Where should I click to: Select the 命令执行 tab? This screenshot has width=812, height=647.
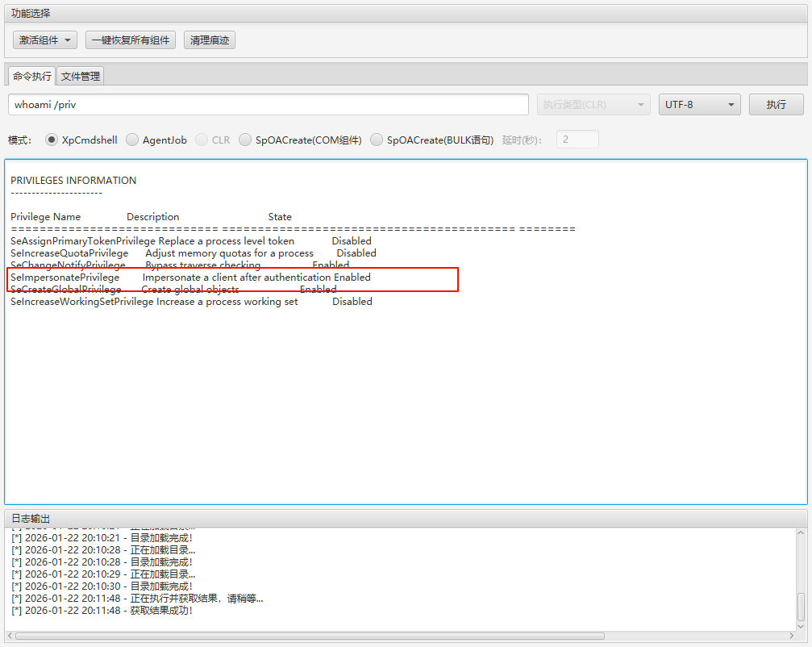31,75
